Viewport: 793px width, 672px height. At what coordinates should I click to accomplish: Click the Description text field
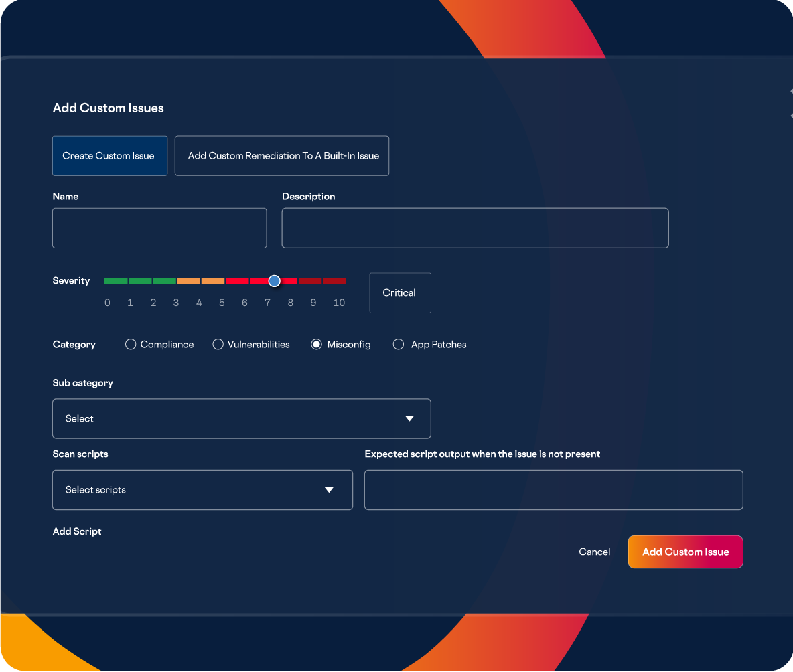(x=475, y=228)
